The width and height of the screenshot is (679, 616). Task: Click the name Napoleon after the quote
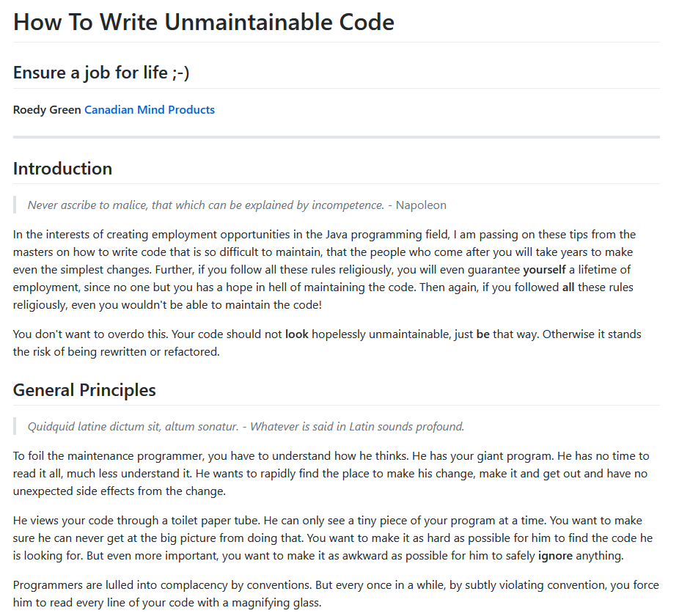tap(421, 205)
